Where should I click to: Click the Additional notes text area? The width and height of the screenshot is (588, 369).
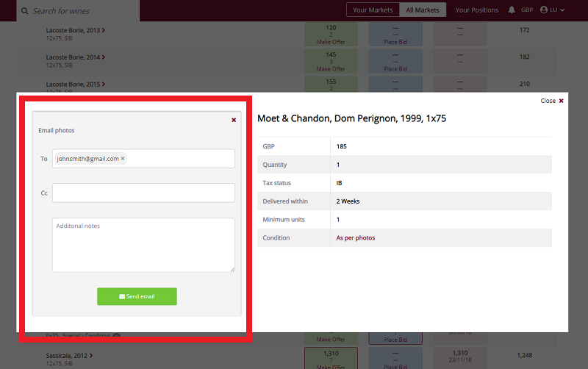(143, 245)
